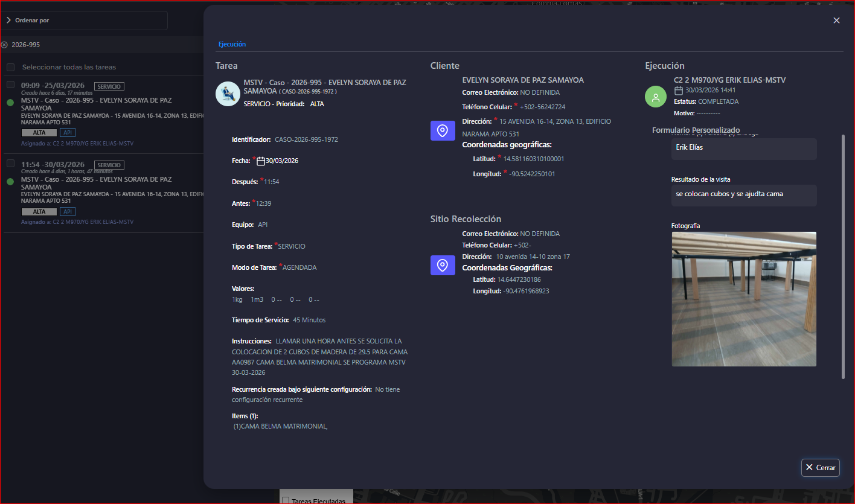Click the task avatar illustration icon
855x504 pixels.
[x=228, y=94]
